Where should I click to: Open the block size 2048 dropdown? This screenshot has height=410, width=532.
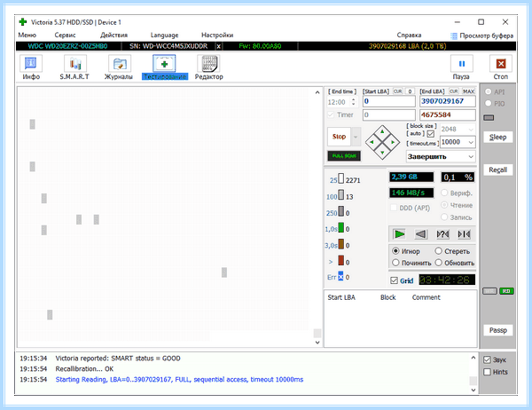[471, 130]
